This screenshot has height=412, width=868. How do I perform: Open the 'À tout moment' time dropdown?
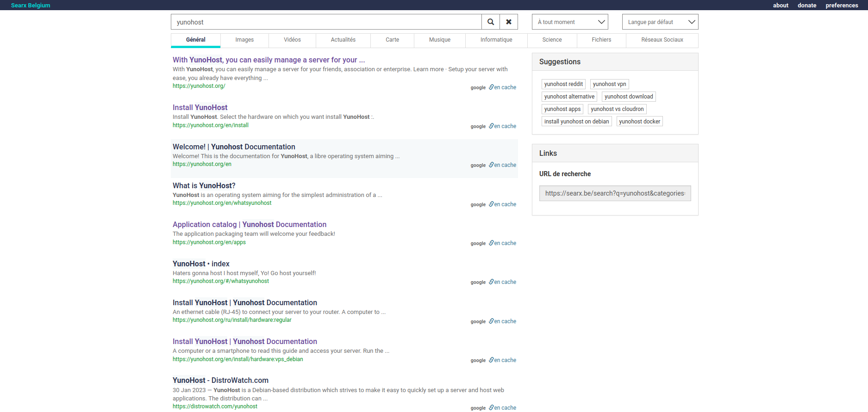pos(570,22)
